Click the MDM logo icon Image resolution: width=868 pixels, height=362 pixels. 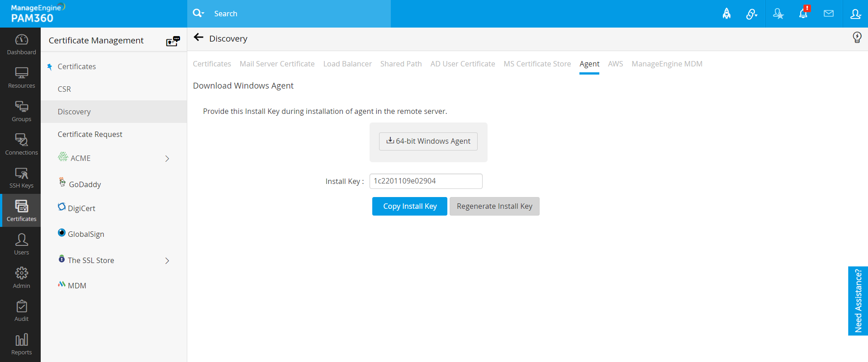pyautogui.click(x=62, y=284)
